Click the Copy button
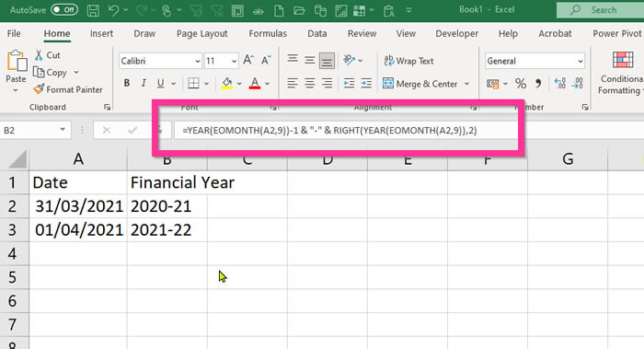This screenshot has height=349, width=644. click(50, 73)
